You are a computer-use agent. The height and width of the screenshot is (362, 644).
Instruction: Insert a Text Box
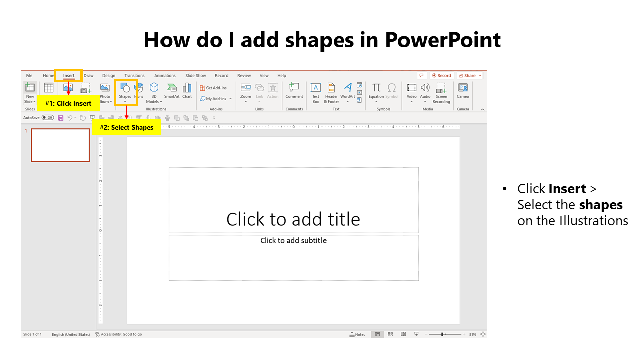coord(316,93)
